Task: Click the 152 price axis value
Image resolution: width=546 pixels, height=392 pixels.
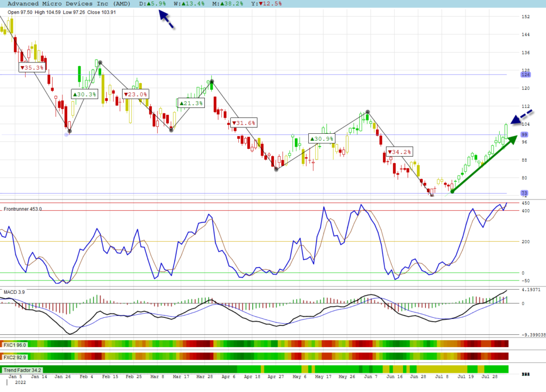Action: click(525, 17)
